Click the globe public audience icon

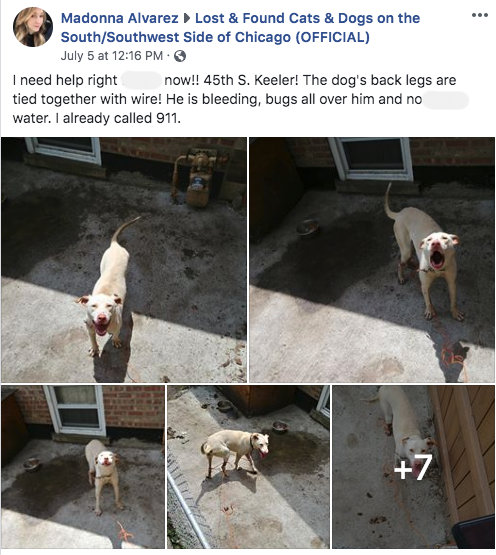pos(180,56)
